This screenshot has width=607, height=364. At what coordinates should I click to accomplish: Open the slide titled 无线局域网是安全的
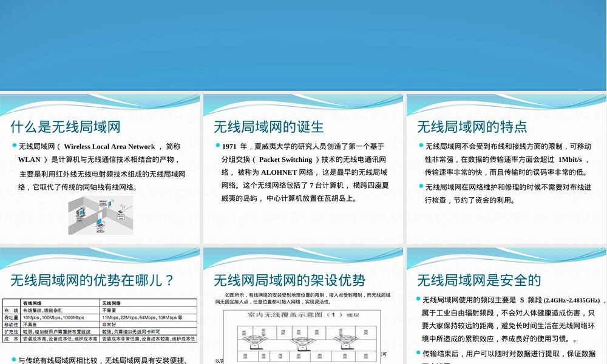click(x=506, y=306)
